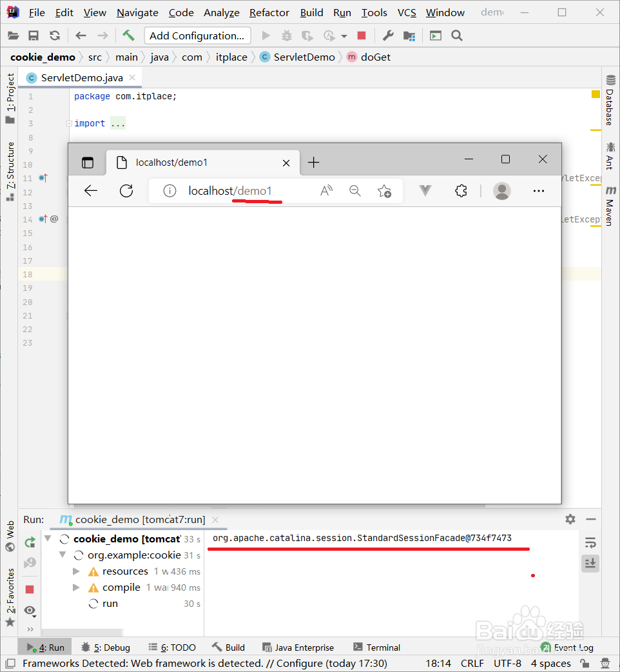Open the Build menu
The height and width of the screenshot is (672, 620).
[312, 13]
